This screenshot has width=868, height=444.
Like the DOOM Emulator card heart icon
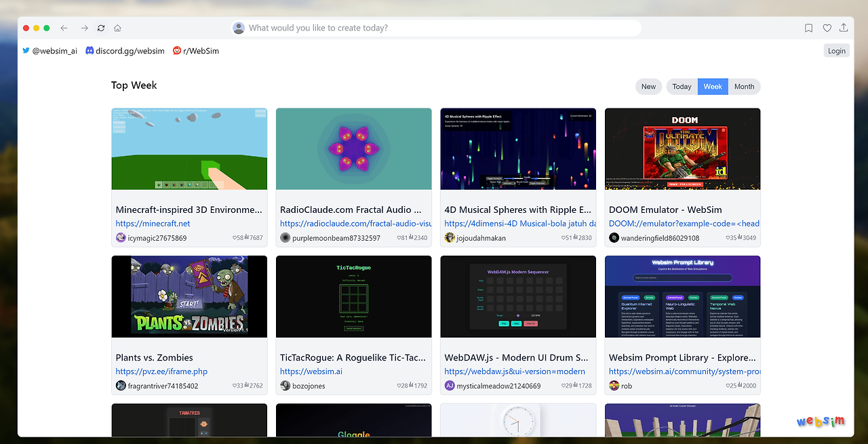click(x=728, y=238)
